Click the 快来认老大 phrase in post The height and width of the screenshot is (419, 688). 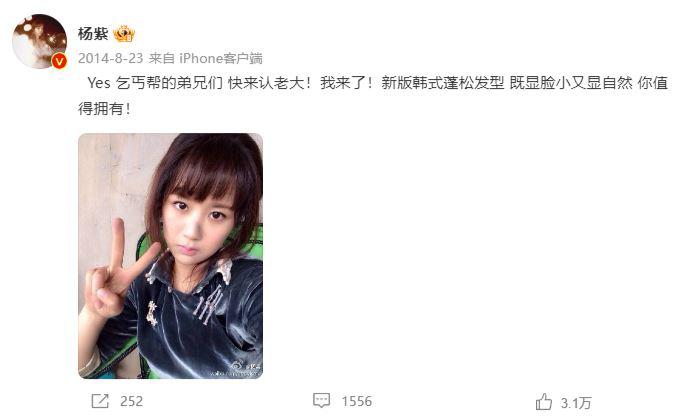click(266, 83)
